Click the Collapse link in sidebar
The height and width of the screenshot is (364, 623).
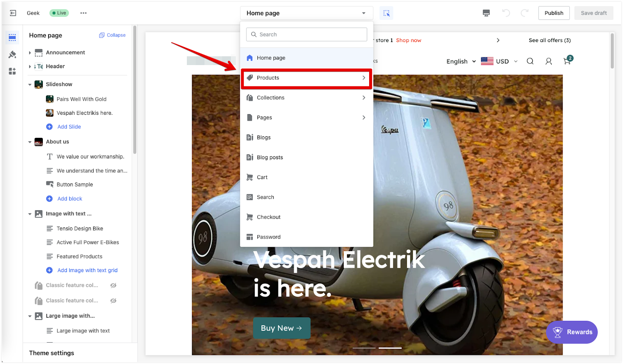click(113, 35)
